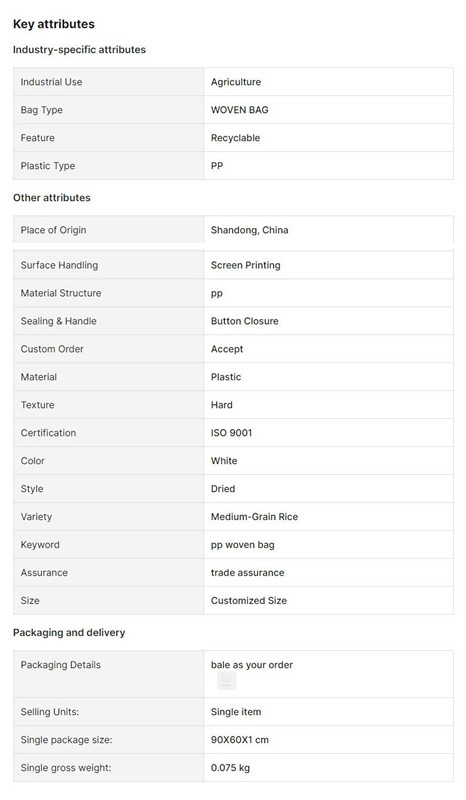Click the WOVEN BAG bag type value
The width and height of the screenshot is (466, 800).
(239, 110)
